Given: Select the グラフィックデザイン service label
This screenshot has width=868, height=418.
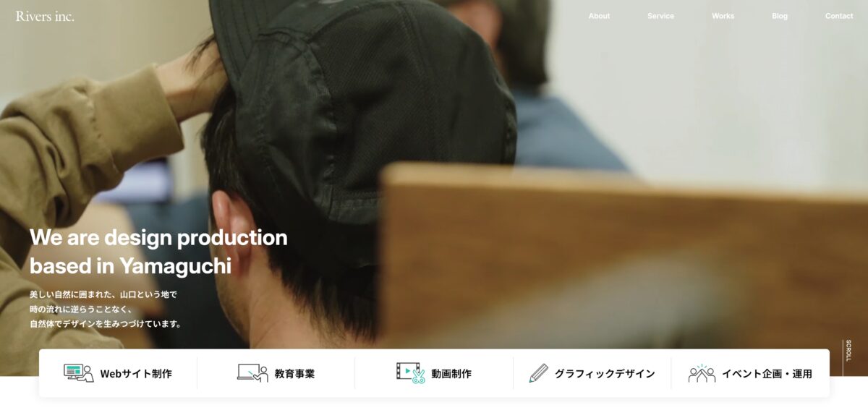Looking at the screenshot, I should point(605,374).
